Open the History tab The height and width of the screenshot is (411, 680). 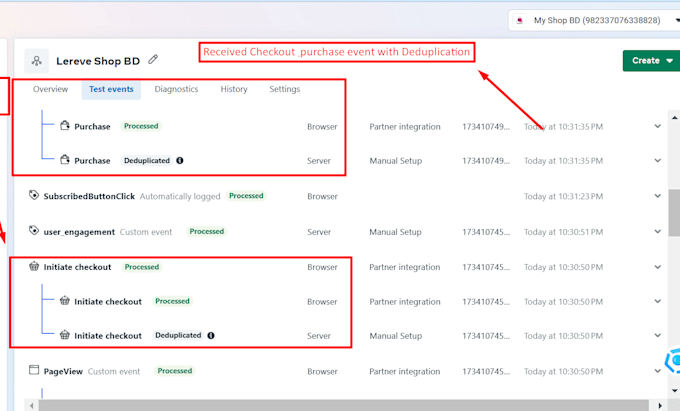tap(234, 89)
